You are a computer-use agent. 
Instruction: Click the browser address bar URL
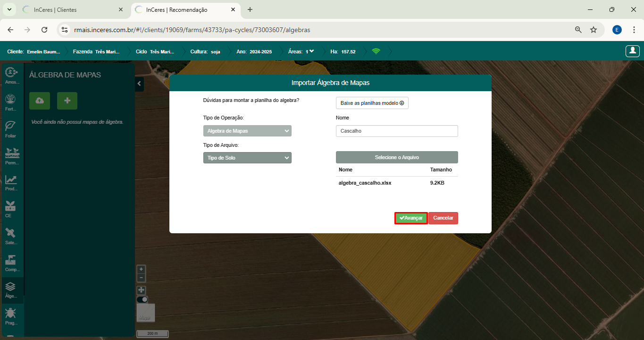(192, 30)
